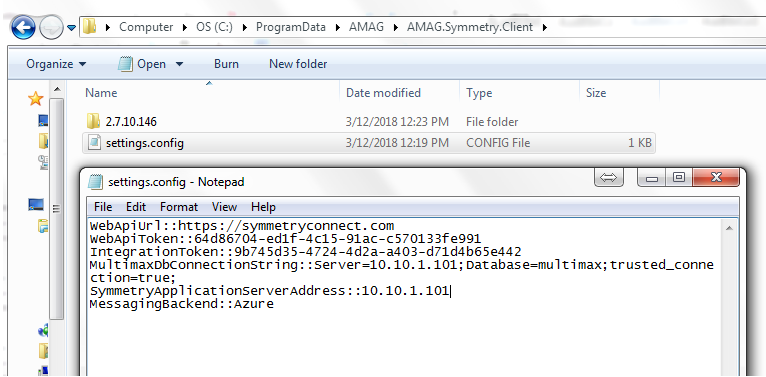Click the AMAG breadcrumb in address bar
766x377 pixels.
(363, 27)
